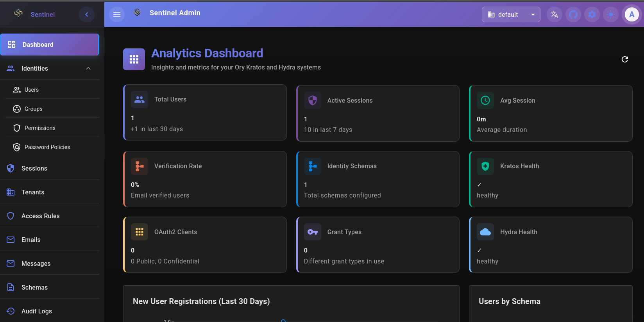Open the Groups page
This screenshot has width=644, height=322.
pyautogui.click(x=53, y=109)
